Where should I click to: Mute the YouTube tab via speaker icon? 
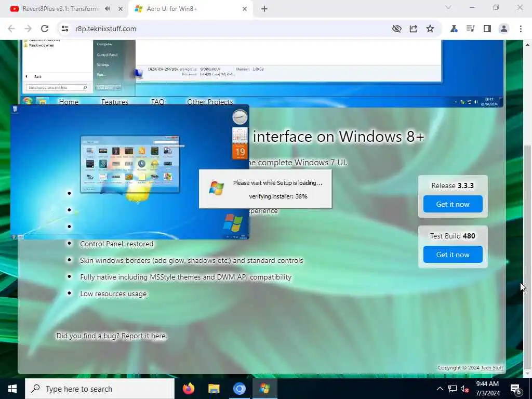[107, 9]
